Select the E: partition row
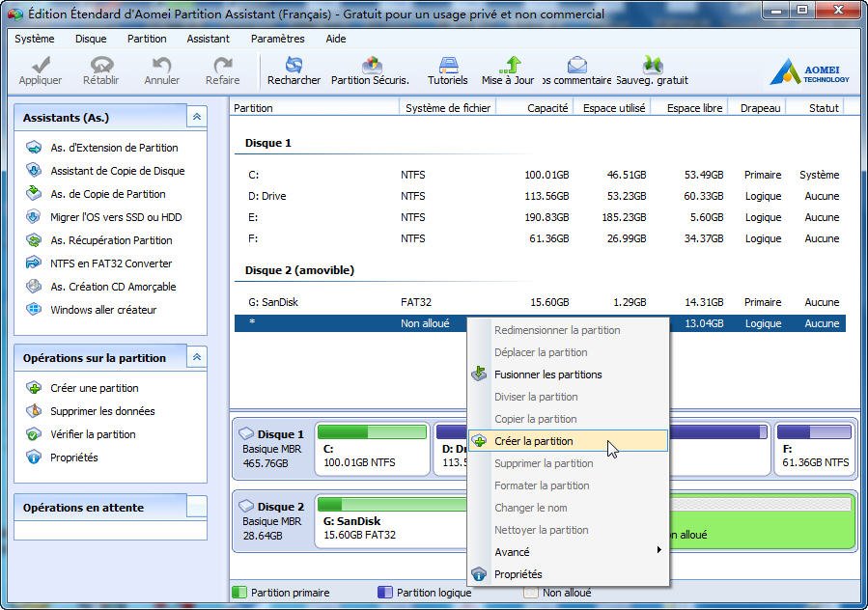 click(541, 217)
